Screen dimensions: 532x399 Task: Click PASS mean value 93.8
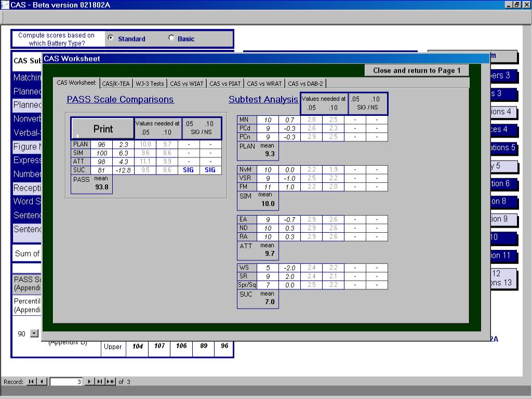coord(102,187)
